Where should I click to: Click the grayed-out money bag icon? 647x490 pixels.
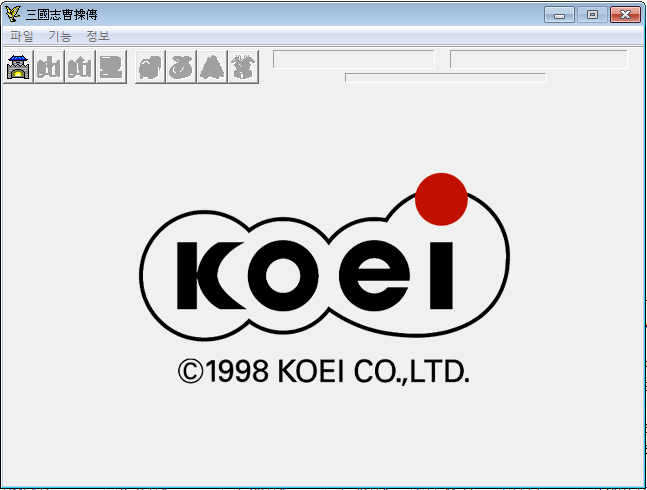[181, 67]
